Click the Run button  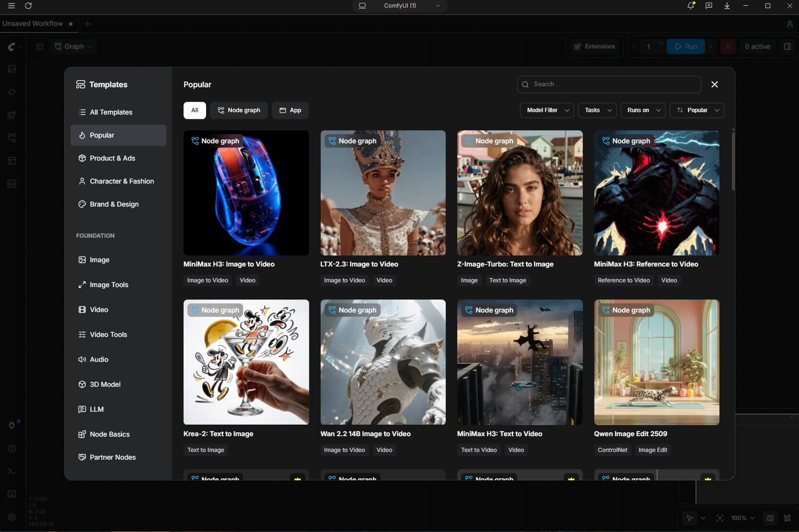686,46
